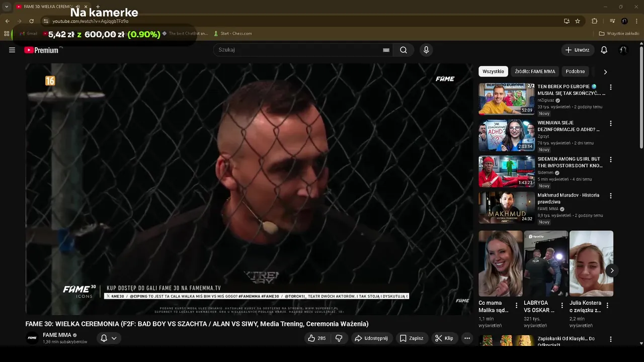Open options for LABRYGA VS OSKAR short
Screen dimensions: 644x362
click(561, 305)
